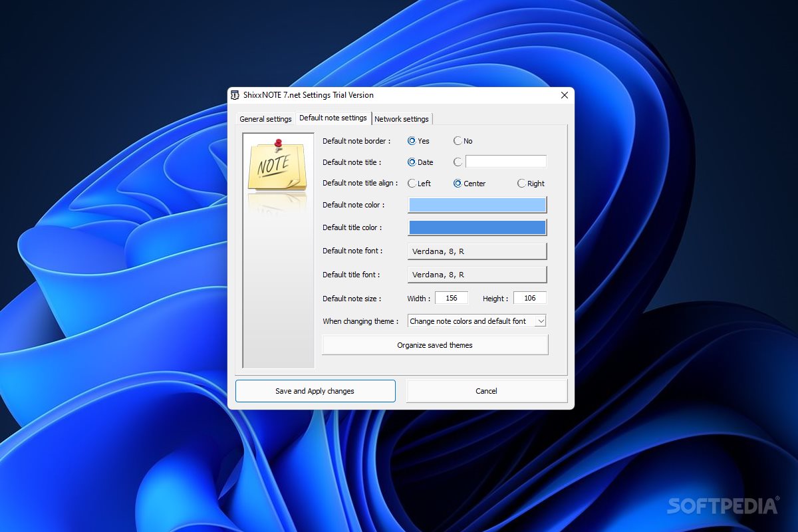Switch to General settings tab
The image size is (798, 532).
(x=265, y=119)
